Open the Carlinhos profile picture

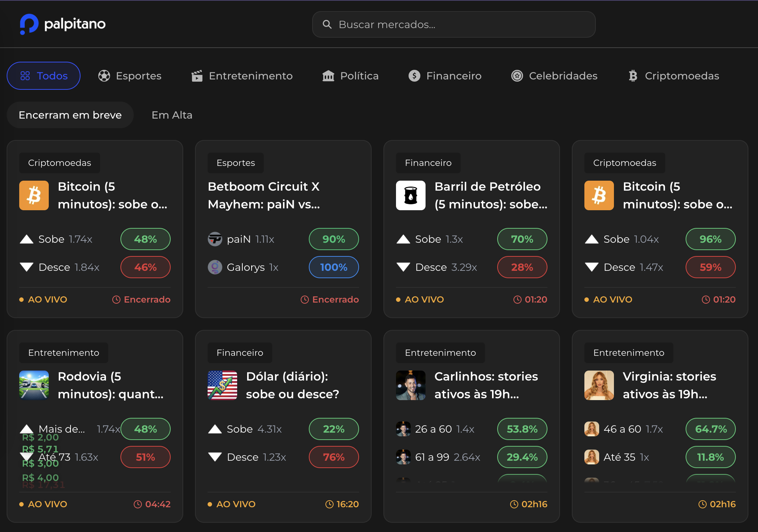point(410,385)
